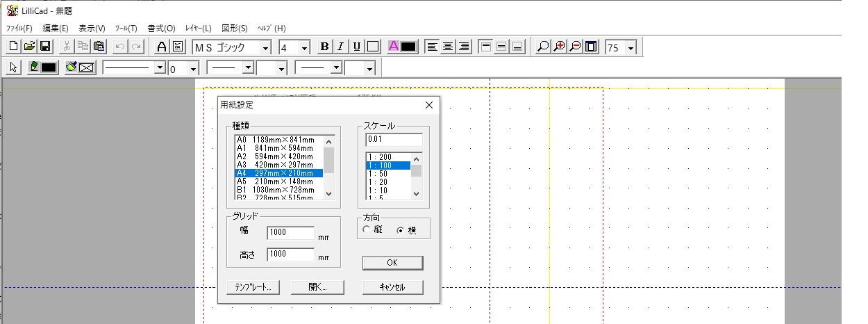Click the fit whole page view icon
The height and width of the screenshot is (324, 868).
(x=591, y=47)
